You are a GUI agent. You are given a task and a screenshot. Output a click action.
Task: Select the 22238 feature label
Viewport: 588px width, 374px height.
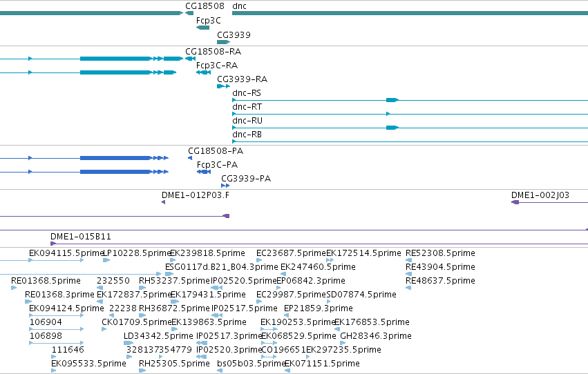point(123,309)
